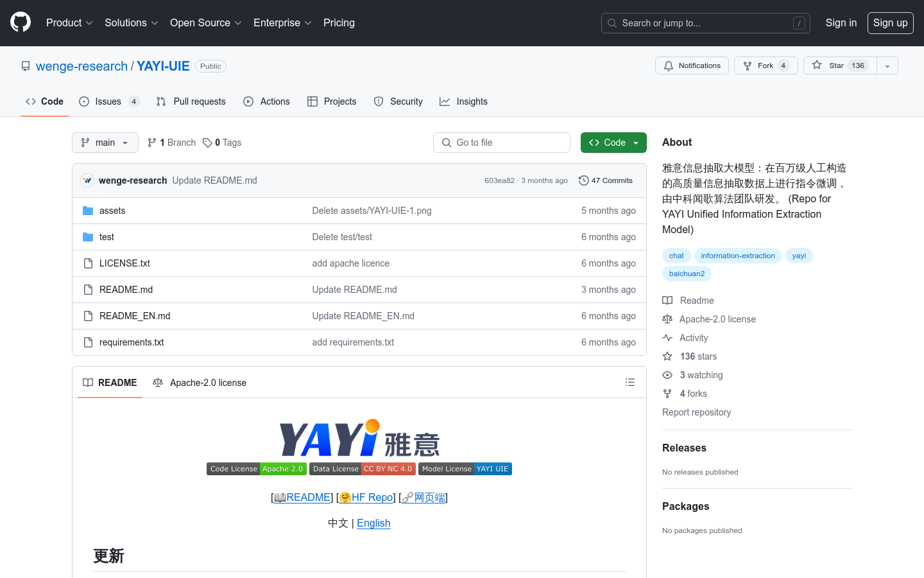924x578 pixels.
Task: Click the chat topic tag
Action: [x=676, y=256]
